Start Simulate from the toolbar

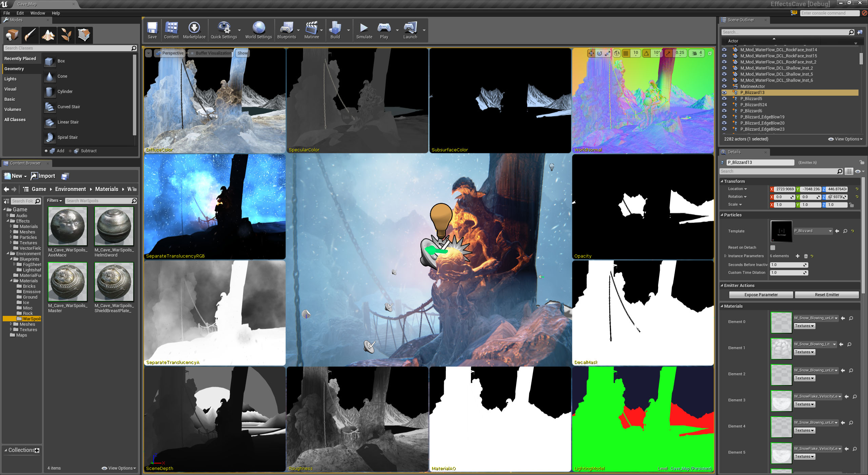click(364, 30)
